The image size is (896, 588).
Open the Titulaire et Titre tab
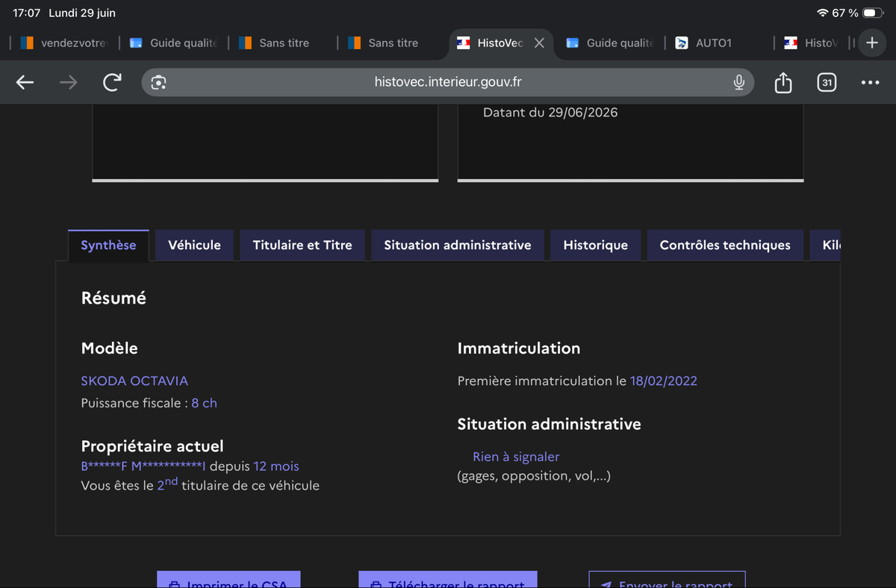(x=302, y=245)
